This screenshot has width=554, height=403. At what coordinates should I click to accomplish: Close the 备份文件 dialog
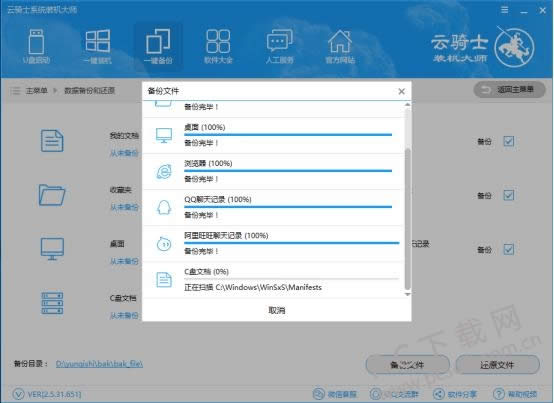pyautogui.click(x=401, y=91)
